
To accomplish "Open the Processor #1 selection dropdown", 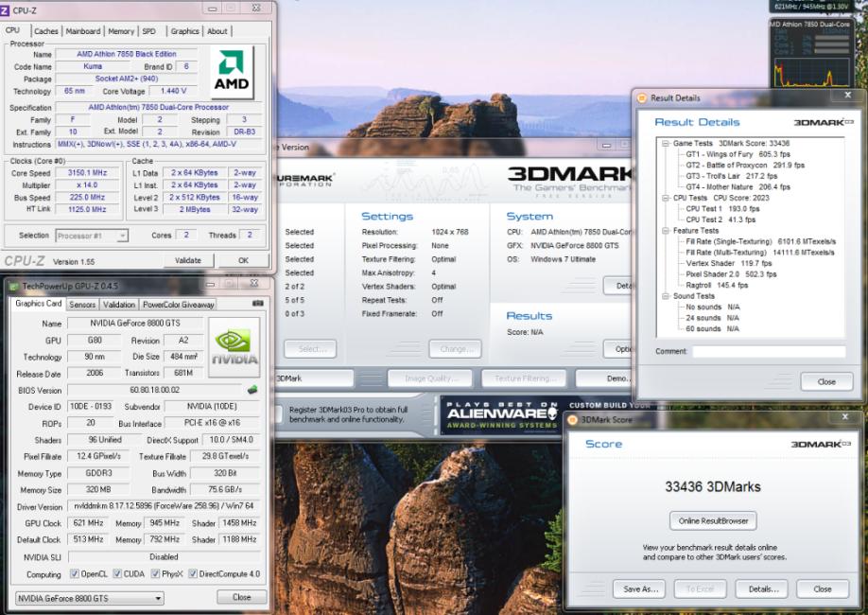I will point(92,236).
